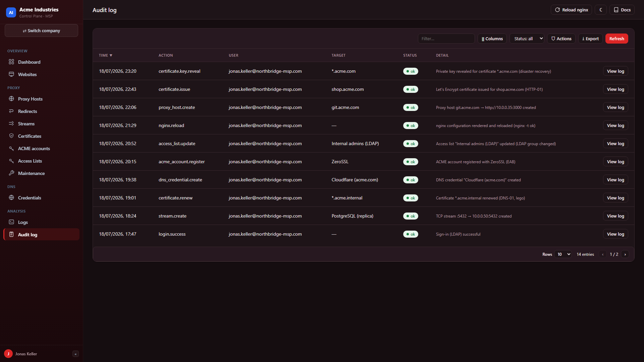Click the Logs terminal icon
The width and height of the screenshot is (644, 362).
click(x=11, y=222)
